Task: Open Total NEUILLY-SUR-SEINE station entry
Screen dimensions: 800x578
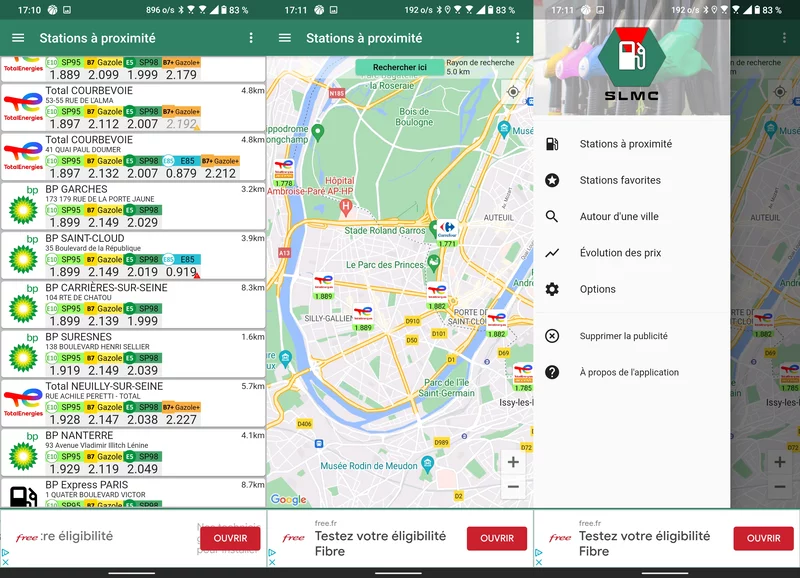Action: tap(133, 403)
